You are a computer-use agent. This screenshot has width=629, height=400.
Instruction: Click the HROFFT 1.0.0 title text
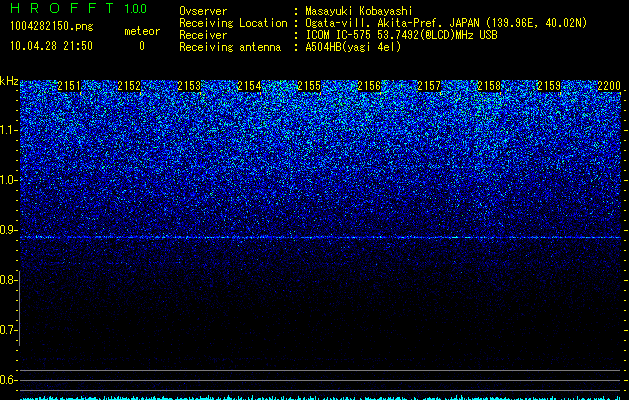(x=79, y=8)
